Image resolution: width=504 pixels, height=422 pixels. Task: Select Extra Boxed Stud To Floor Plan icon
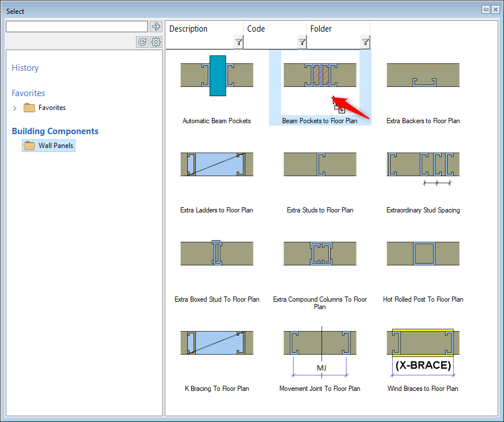click(217, 254)
